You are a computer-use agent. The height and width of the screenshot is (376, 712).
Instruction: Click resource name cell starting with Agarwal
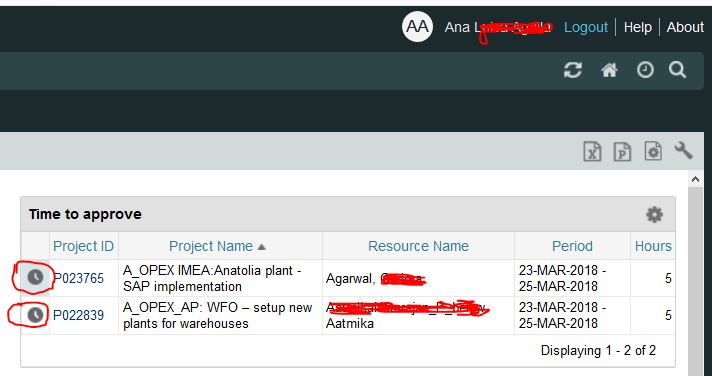(418, 278)
